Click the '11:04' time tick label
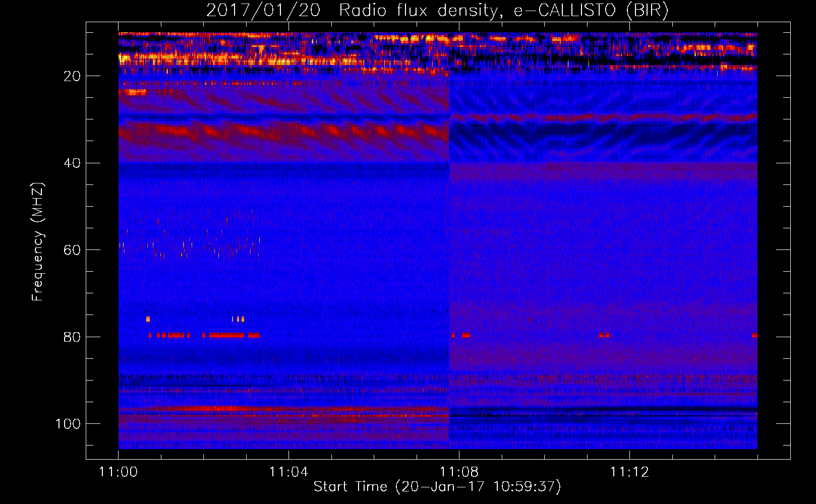The image size is (816, 504). (288, 472)
